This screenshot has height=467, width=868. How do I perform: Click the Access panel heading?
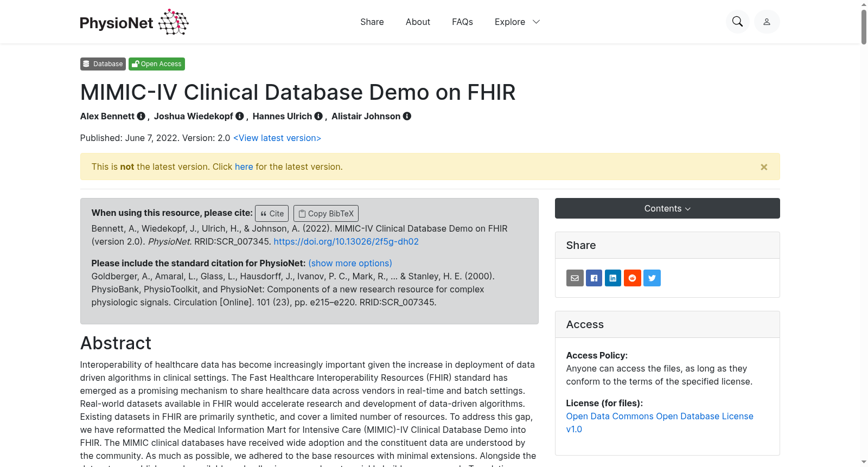pos(585,324)
